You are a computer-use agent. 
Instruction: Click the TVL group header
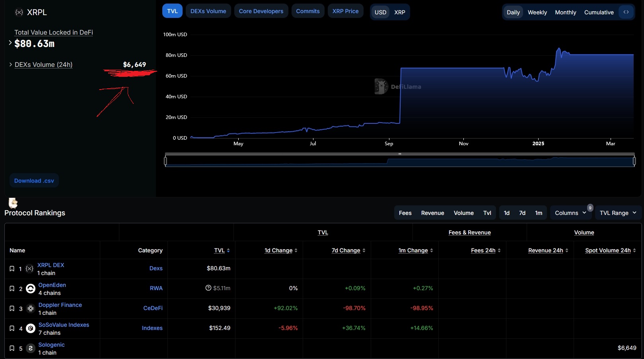(323, 232)
